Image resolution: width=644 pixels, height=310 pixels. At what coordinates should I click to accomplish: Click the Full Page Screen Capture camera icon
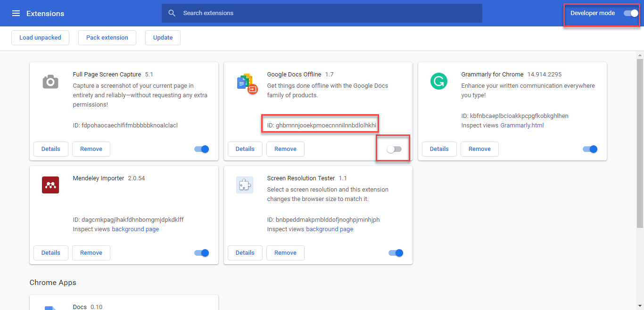click(x=50, y=81)
